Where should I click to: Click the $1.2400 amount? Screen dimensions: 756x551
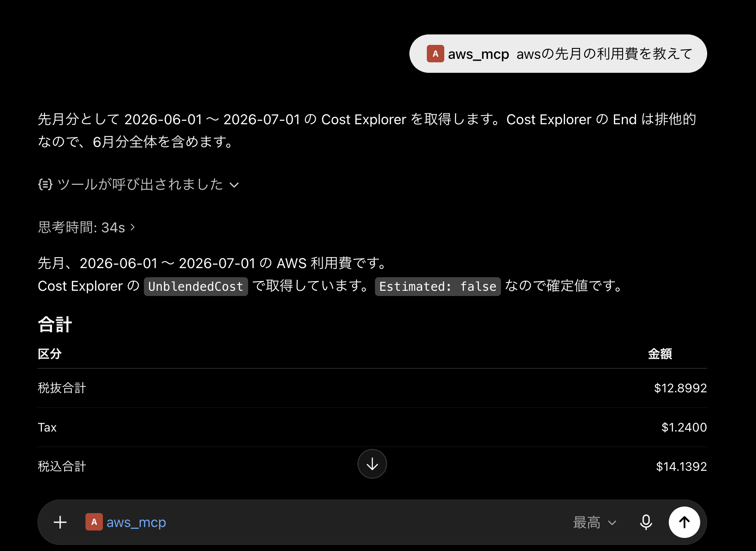click(684, 427)
